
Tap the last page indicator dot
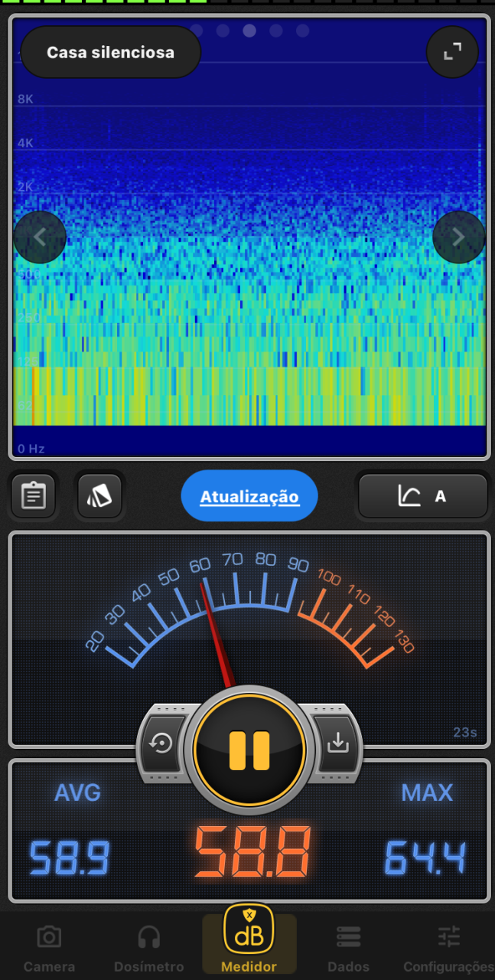(x=303, y=31)
